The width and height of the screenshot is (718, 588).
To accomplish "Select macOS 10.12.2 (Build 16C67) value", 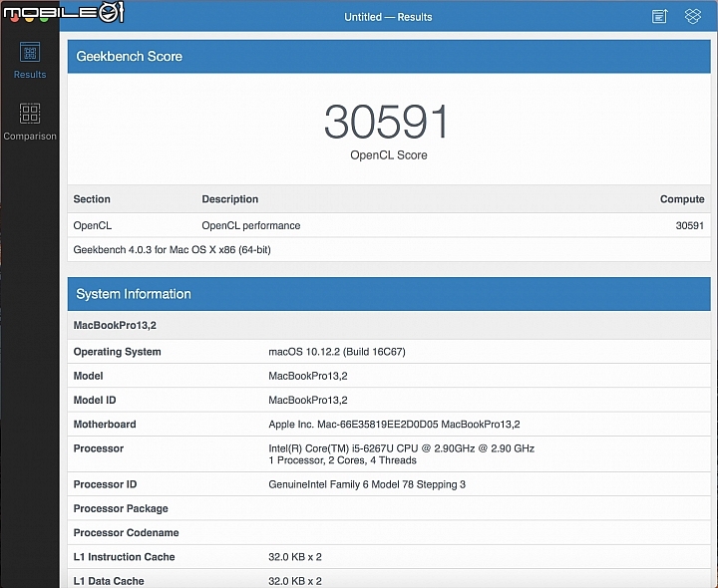I will (x=337, y=352).
